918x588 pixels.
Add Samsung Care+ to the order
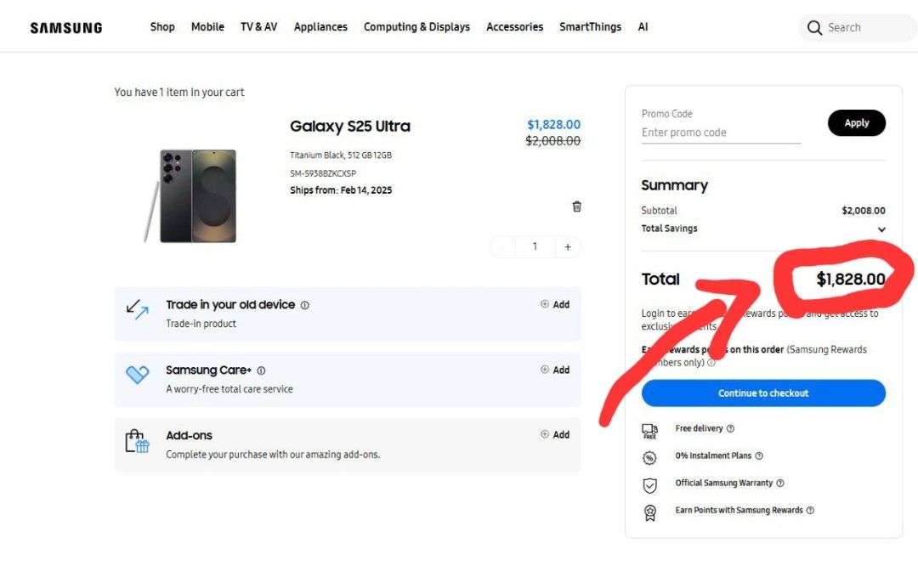pyautogui.click(x=555, y=370)
